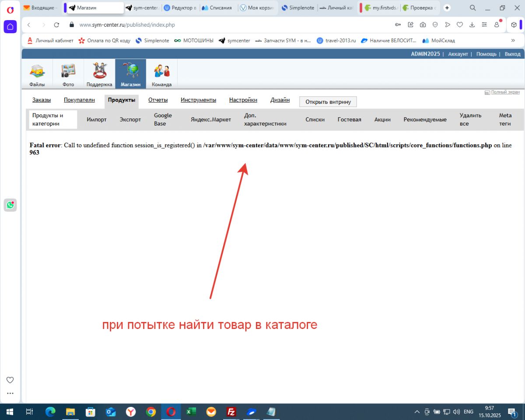Open the Импорт submenu item
Viewport: 525px width, 420px height.
coord(96,119)
